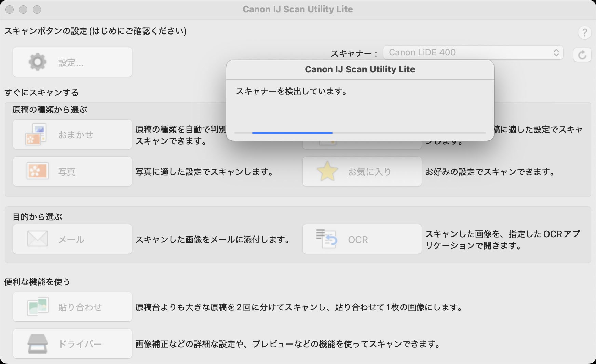Close the Canon IJ Scan Utility Lite window
This screenshot has height=364, width=596.
point(9,10)
